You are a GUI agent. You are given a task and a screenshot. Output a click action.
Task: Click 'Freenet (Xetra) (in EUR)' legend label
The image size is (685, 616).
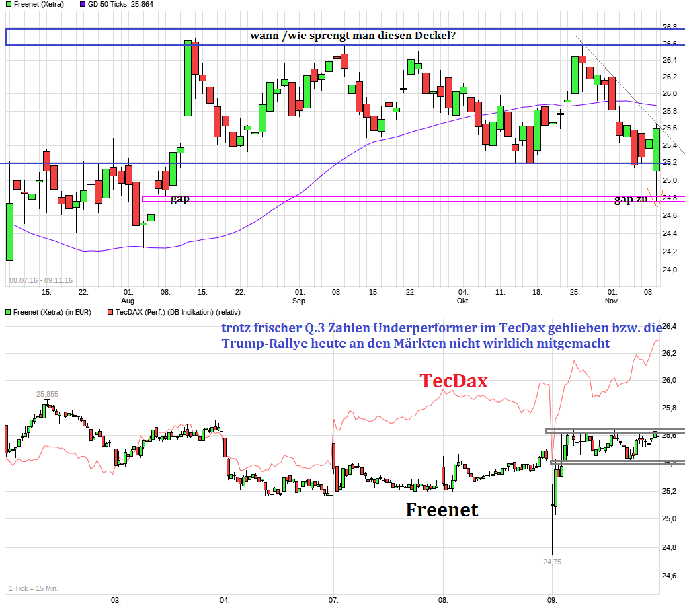52,312
